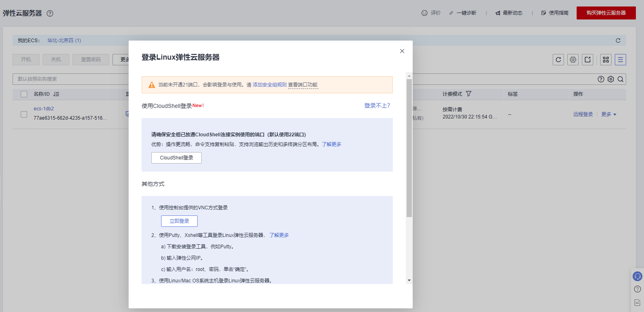644x312 pixels.
Task: Click the warning triangle icon in alert
Action: [x=152, y=85]
